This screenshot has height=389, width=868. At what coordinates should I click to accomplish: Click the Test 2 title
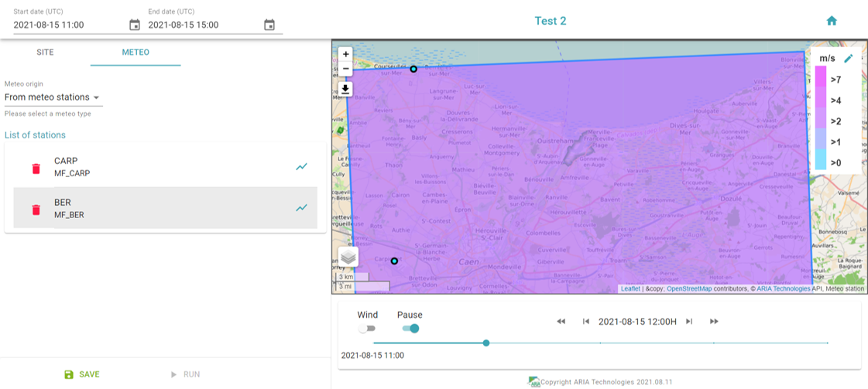click(551, 21)
